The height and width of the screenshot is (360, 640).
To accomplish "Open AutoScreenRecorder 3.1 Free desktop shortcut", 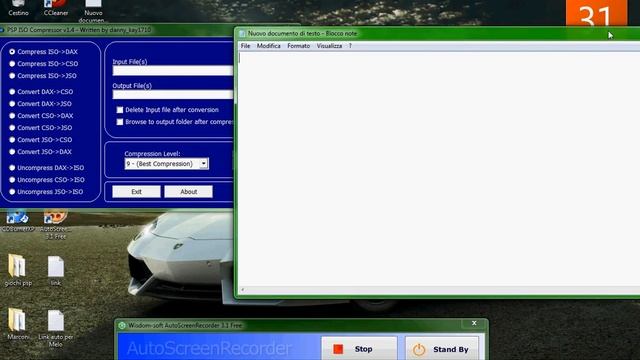I will click(x=56, y=224).
